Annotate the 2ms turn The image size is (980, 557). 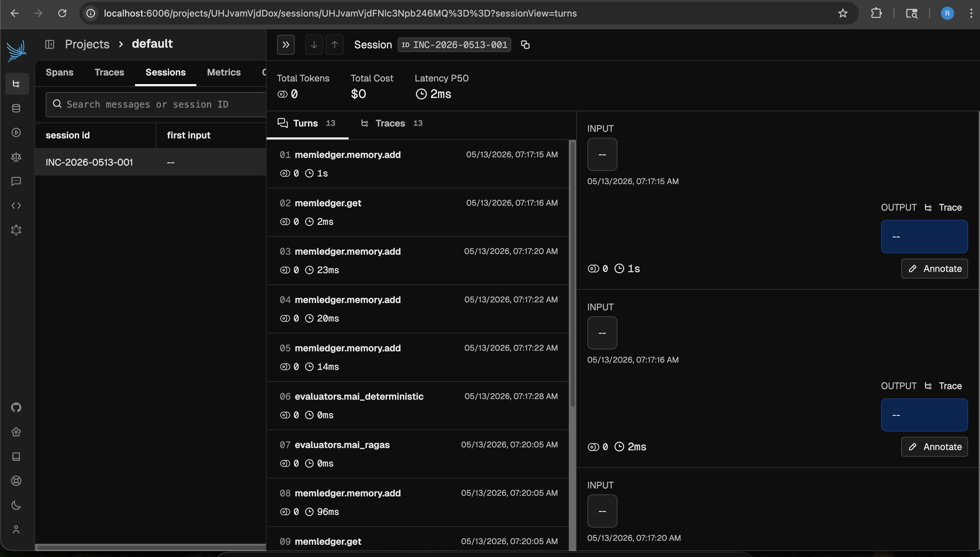pyautogui.click(x=935, y=447)
